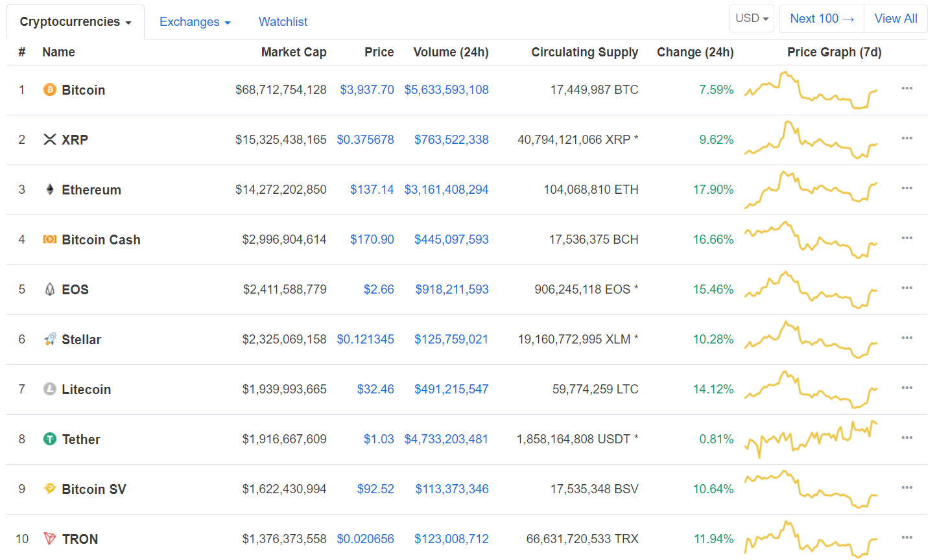
Task: Open the Ethereum name link
Action: [x=91, y=190]
